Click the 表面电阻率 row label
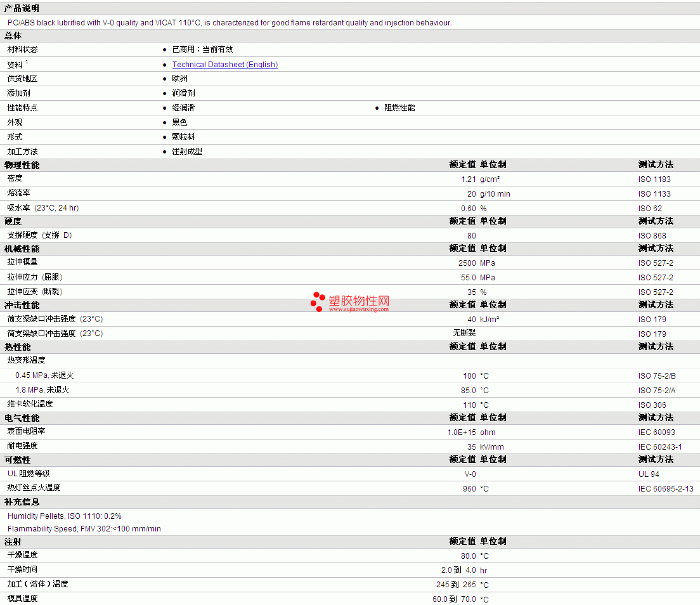Screen dimensions: 700x605 pyautogui.click(x=27, y=431)
